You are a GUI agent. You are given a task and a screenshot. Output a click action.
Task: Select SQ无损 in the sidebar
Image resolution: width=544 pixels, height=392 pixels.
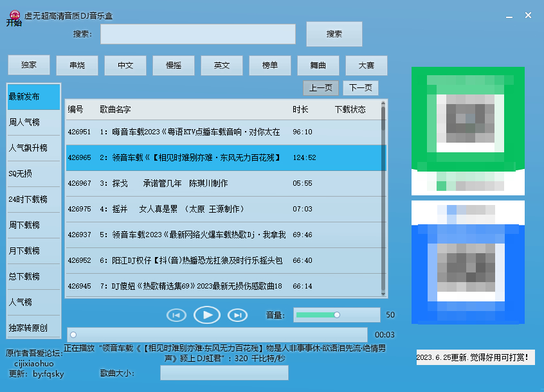(x=33, y=174)
